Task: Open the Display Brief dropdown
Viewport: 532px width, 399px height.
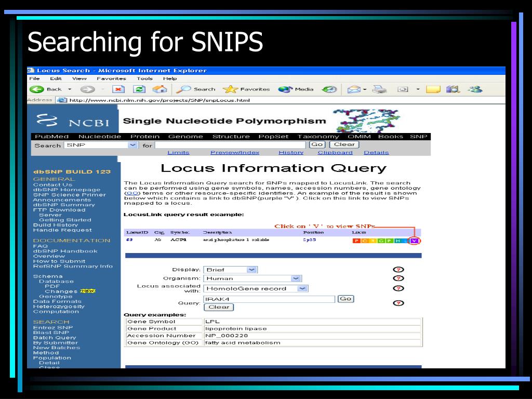Action: click(x=251, y=270)
